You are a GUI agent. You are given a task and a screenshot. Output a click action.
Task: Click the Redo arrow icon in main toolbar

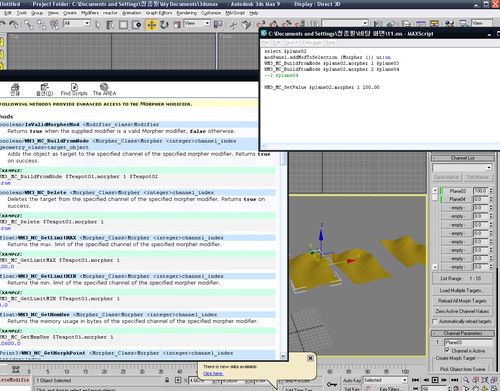click(x=14, y=24)
